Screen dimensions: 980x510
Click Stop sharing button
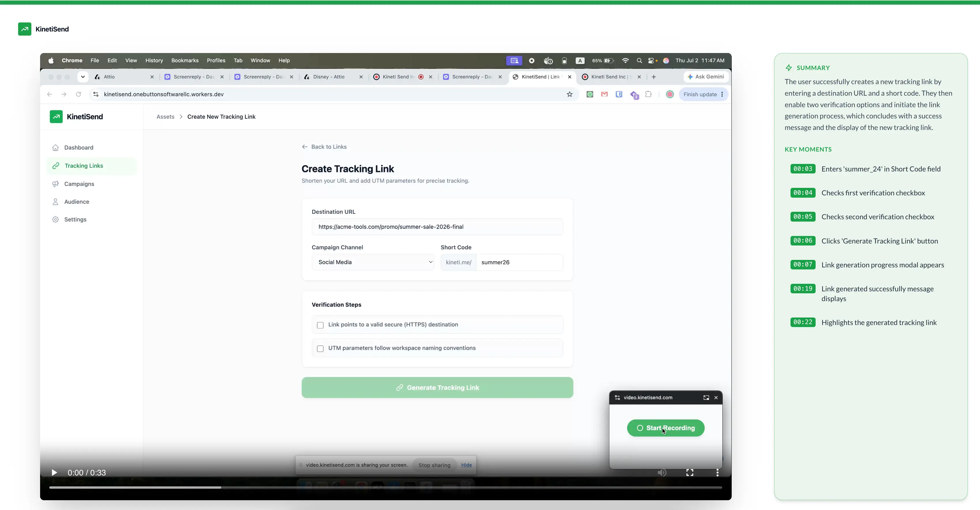click(x=434, y=465)
